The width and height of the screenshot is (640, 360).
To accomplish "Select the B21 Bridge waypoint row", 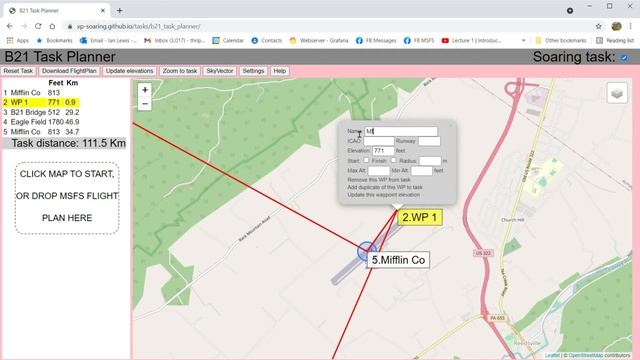I will [41, 112].
